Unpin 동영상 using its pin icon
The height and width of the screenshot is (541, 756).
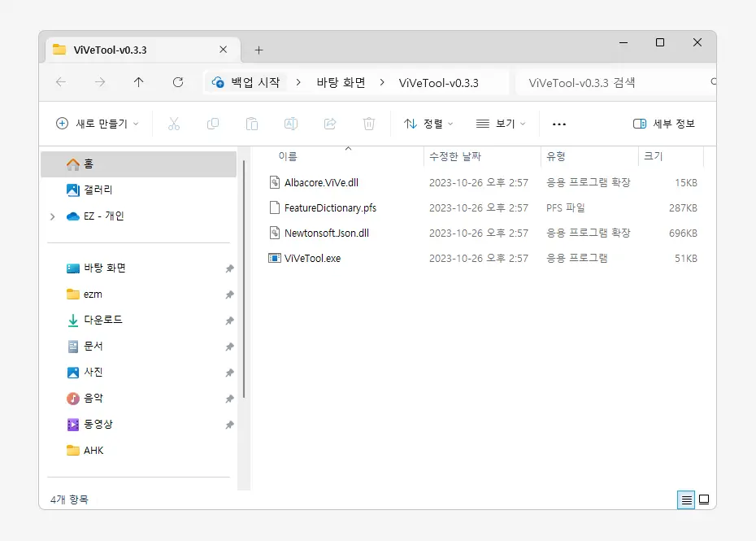point(229,425)
